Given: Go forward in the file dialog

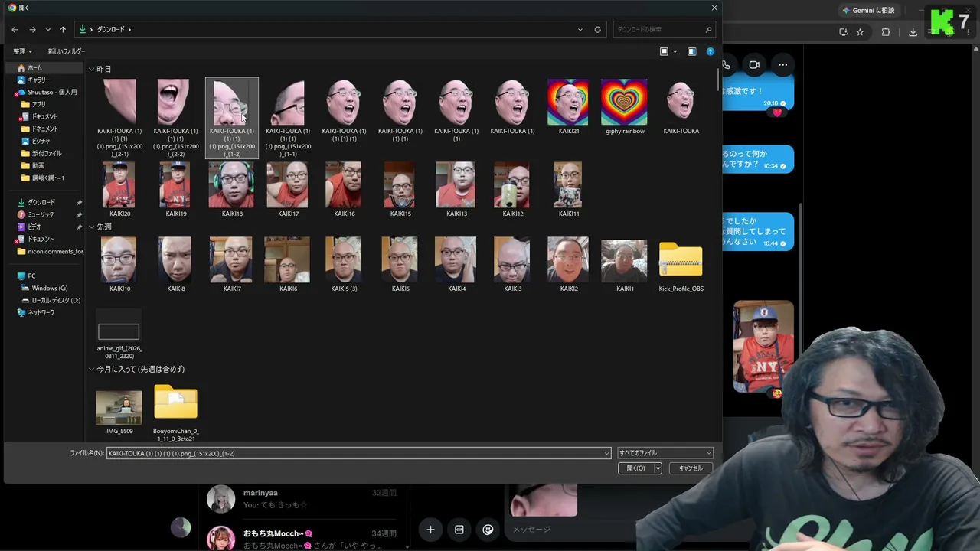Looking at the screenshot, I should tap(32, 29).
